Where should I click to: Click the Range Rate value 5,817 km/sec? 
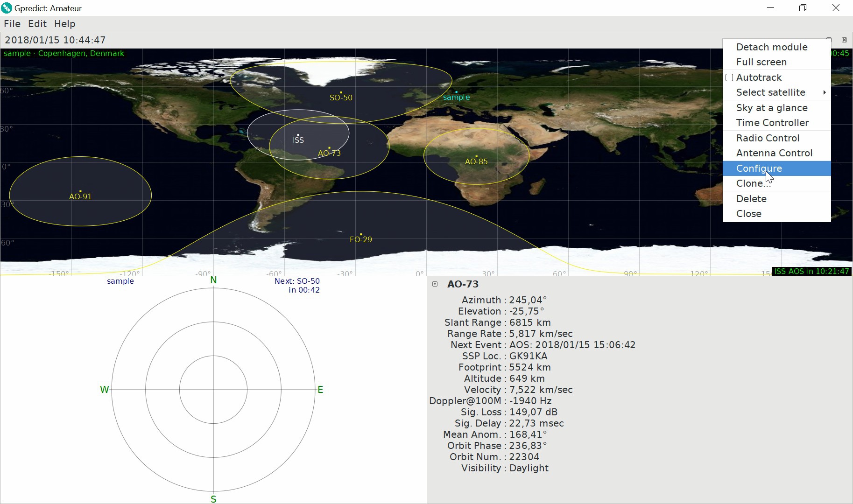tap(541, 334)
